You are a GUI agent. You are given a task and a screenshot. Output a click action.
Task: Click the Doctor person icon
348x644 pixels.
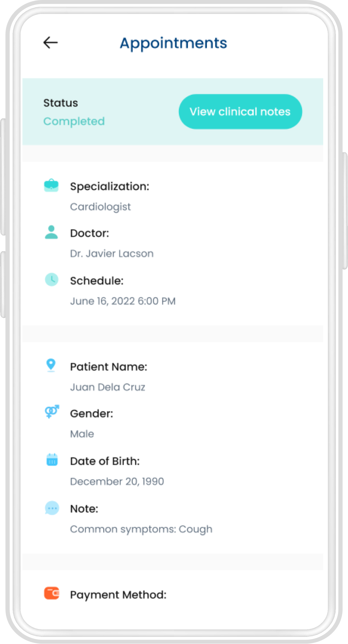(51, 232)
